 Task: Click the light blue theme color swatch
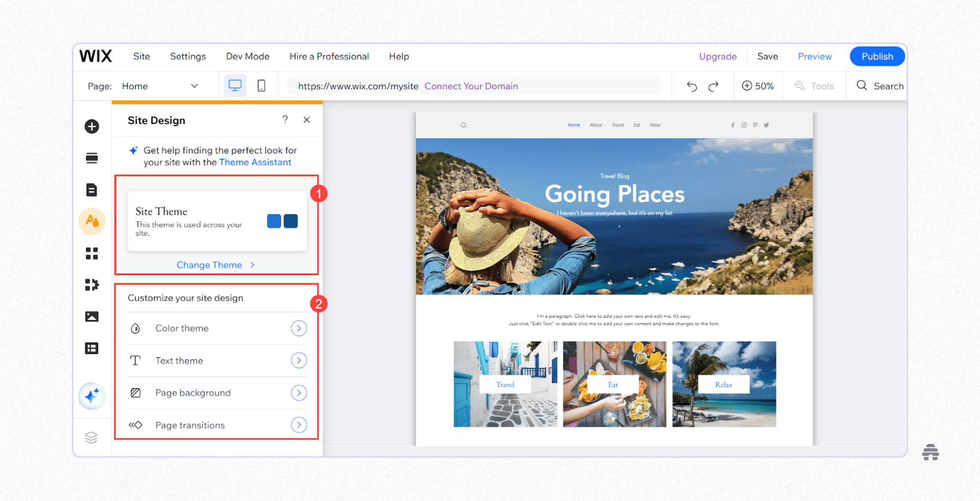pyautogui.click(x=274, y=221)
